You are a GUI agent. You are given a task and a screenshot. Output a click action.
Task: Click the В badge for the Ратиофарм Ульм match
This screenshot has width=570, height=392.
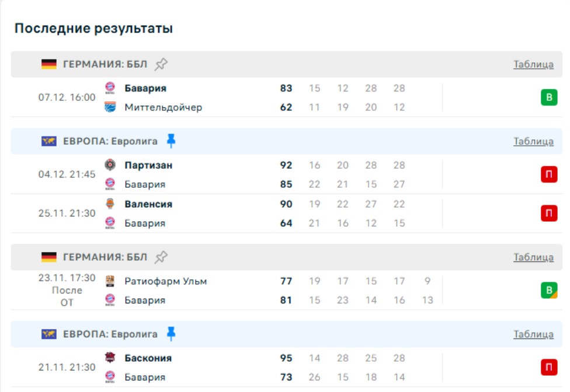tap(549, 290)
